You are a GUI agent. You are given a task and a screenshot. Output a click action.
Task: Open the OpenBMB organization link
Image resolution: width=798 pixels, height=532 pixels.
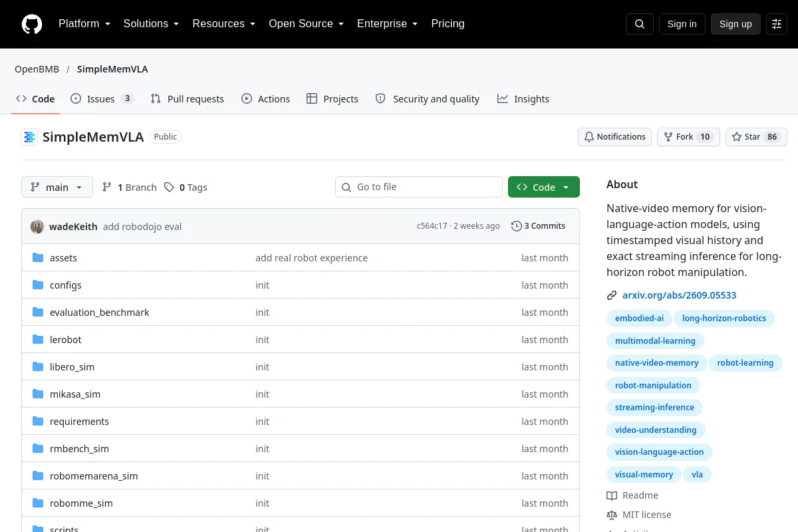click(x=37, y=69)
